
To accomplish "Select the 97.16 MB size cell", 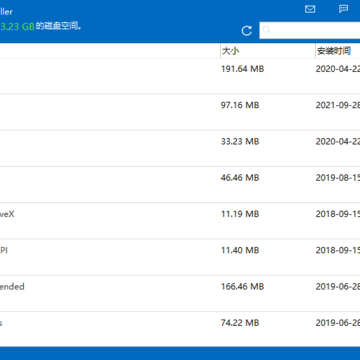I will coord(240,105).
